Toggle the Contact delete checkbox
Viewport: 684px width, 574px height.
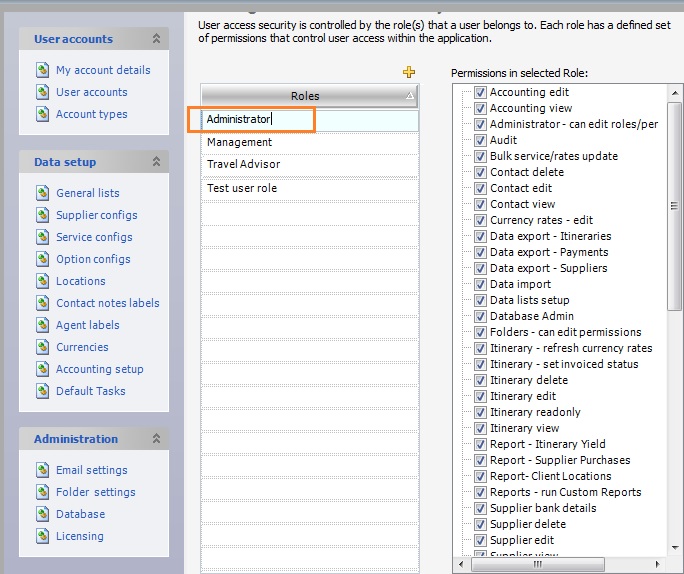pyautogui.click(x=480, y=172)
